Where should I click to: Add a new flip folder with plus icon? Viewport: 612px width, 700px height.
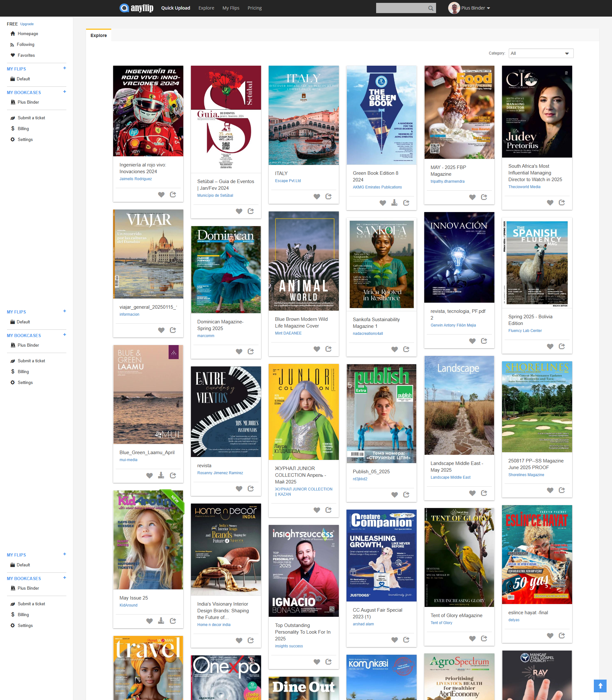[x=64, y=68]
